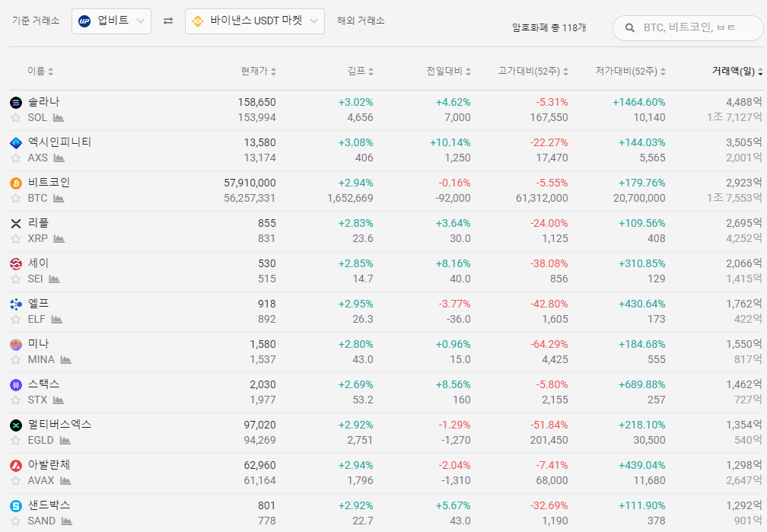Favorite XRP with the star

(16, 239)
